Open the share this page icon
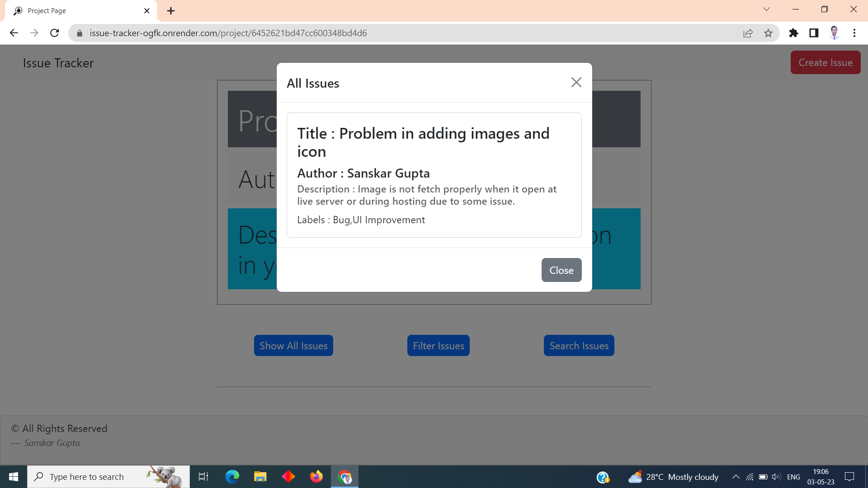868x488 pixels. coord(748,33)
